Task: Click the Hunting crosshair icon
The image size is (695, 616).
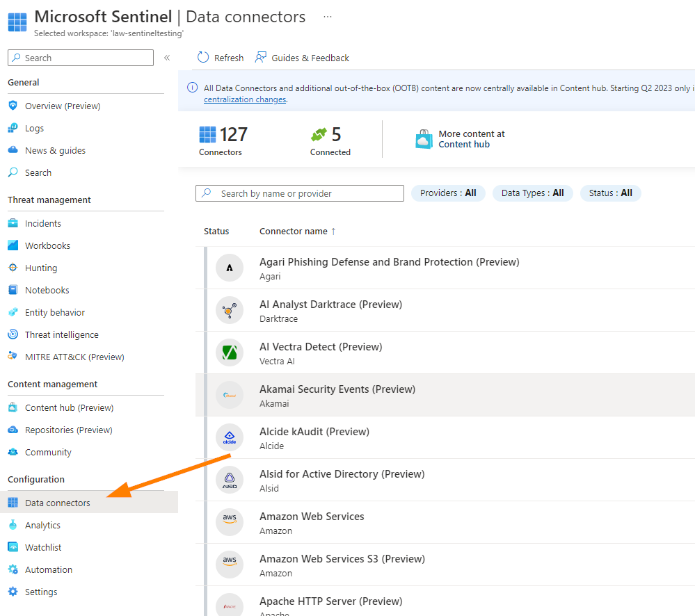Action: pyautogui.click(x=13, y=268)
